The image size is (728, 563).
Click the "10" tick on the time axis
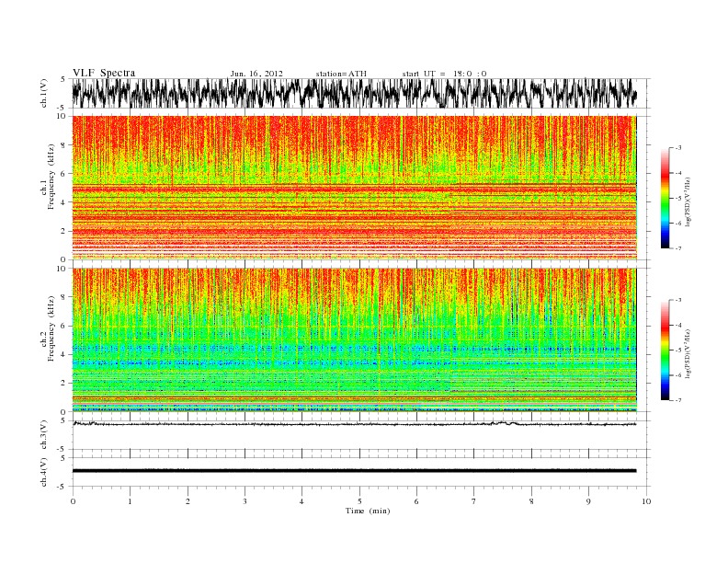[646, 501]
